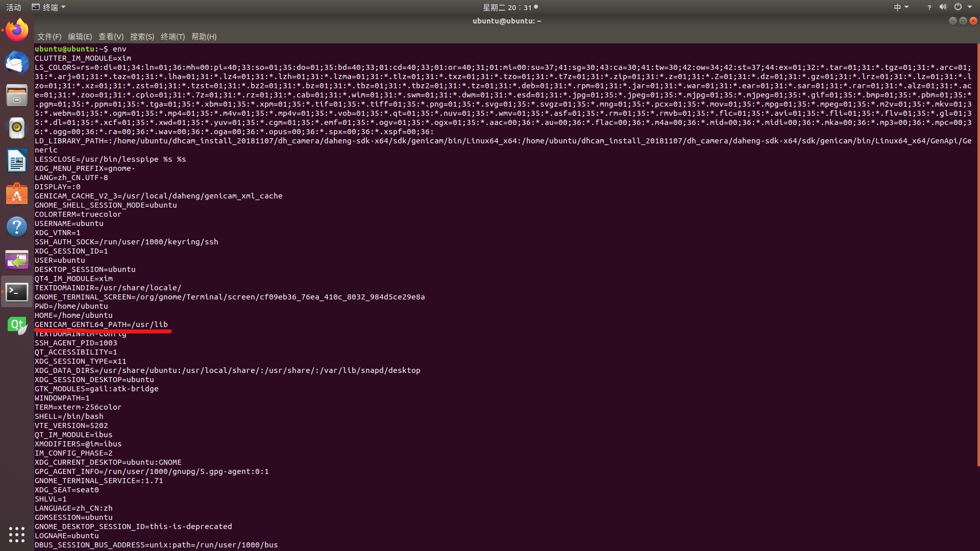This screenshot has width=980, height=551.
Task: Expand the 终端 app menu
Action: [x=49, y=7]
